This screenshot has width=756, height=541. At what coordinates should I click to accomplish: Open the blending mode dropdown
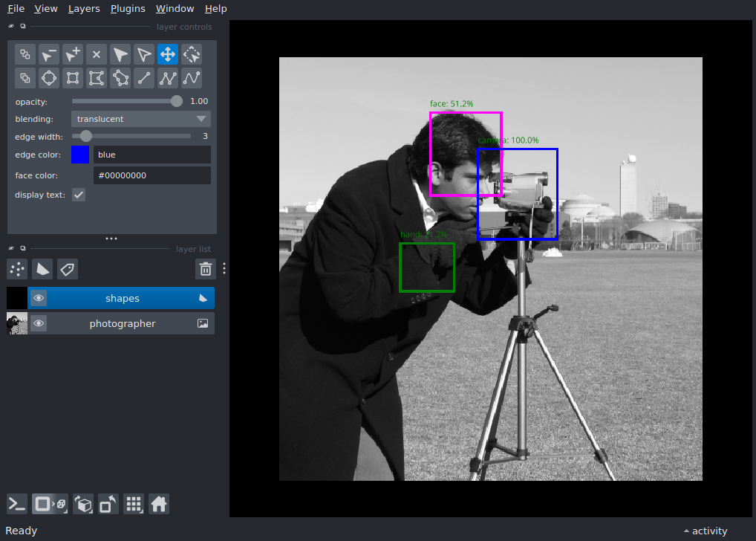pos(141,119)
